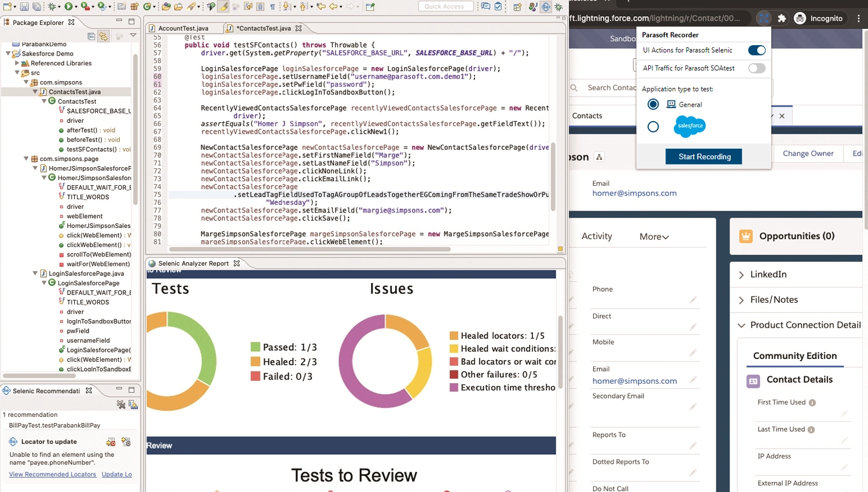Click the clear recommendations X icon in Selenic panel
Viewport: 868px width, 492px height.
[121, 405]
